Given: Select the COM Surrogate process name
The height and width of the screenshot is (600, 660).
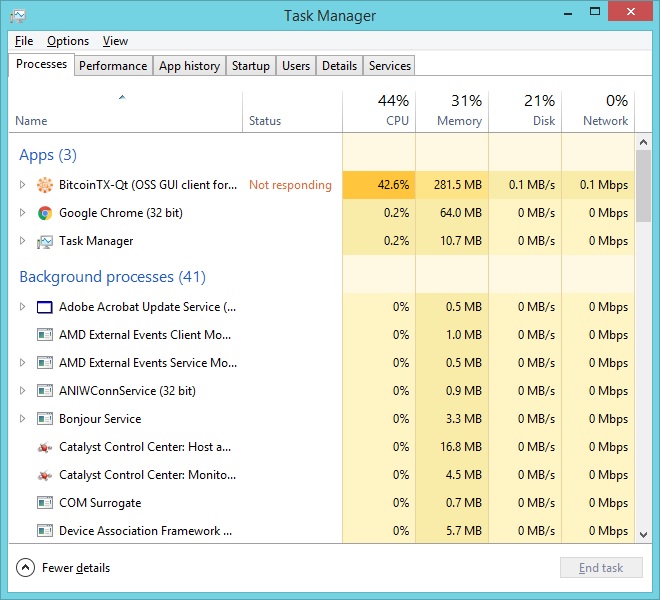Looking at the screenshot, I should [100, 503].
